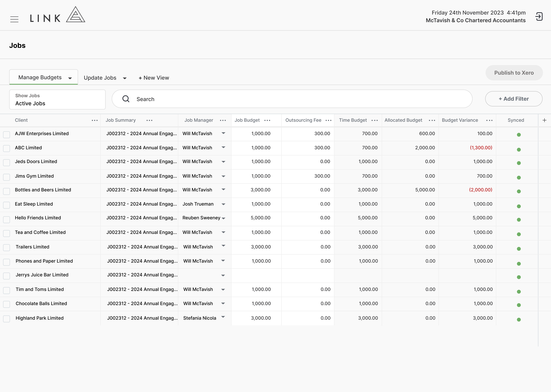Open empty job manager dropdown for Jerrys Juice Bar
Screen dimensions: 551x392
[223, 275]
